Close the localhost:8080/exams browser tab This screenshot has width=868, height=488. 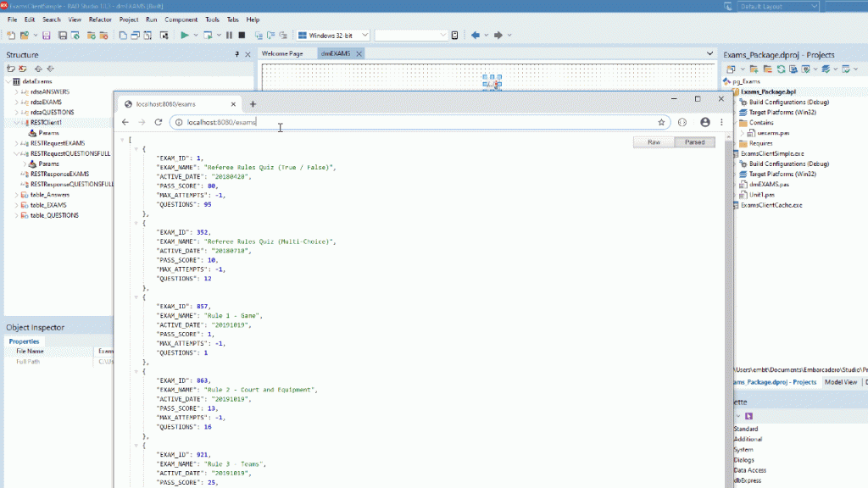[x=233, y=104]
